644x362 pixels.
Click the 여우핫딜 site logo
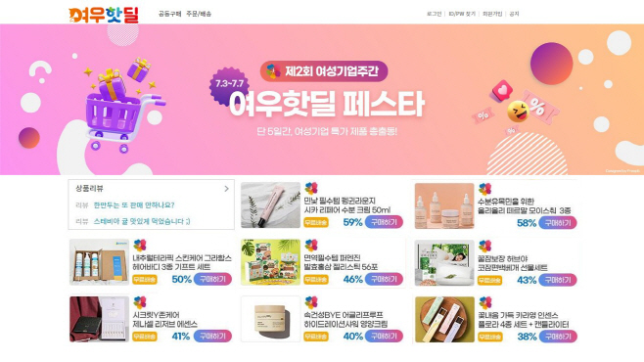pyautogui.click(x=104, y=15)
